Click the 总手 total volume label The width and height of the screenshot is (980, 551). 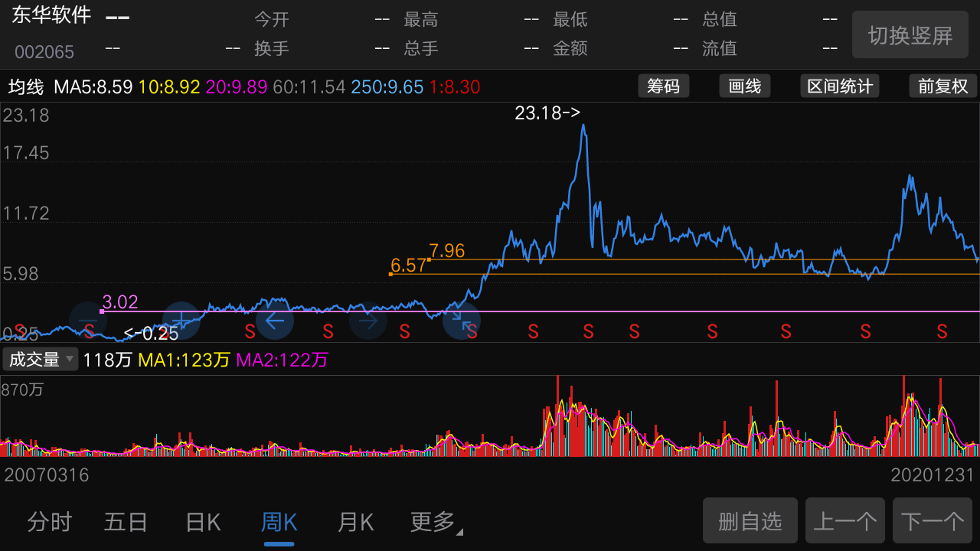[421, 48]
